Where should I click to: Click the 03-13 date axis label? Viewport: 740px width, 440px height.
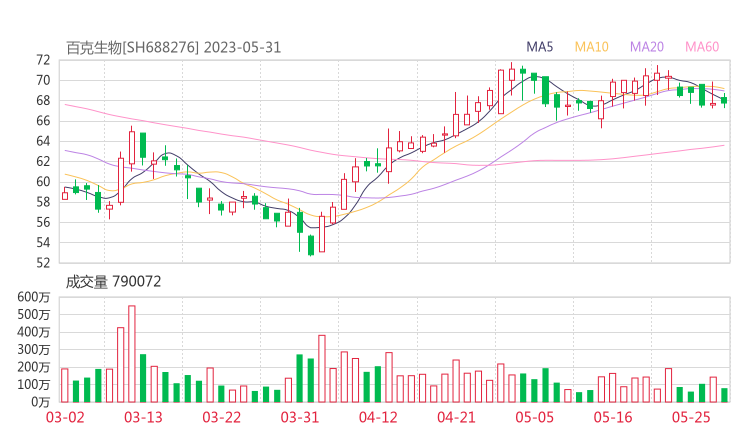[x=143, y=417]
